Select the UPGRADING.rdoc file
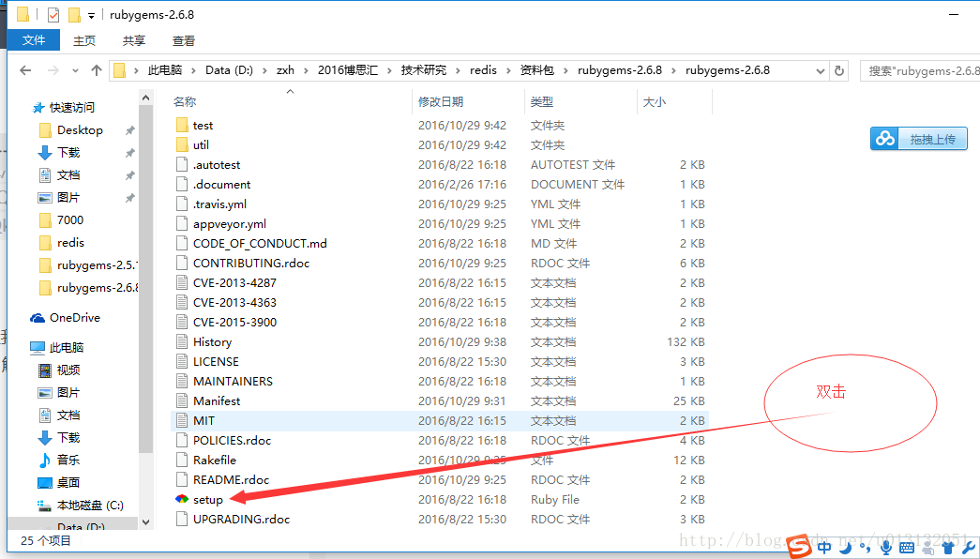This screenshot has height=559, width=980. [241, 519]
